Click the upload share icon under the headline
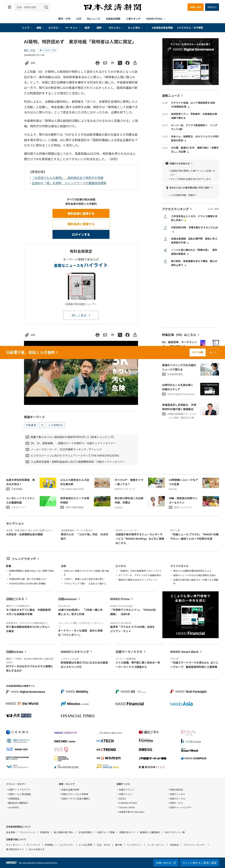225x868 pixels. 135,63
